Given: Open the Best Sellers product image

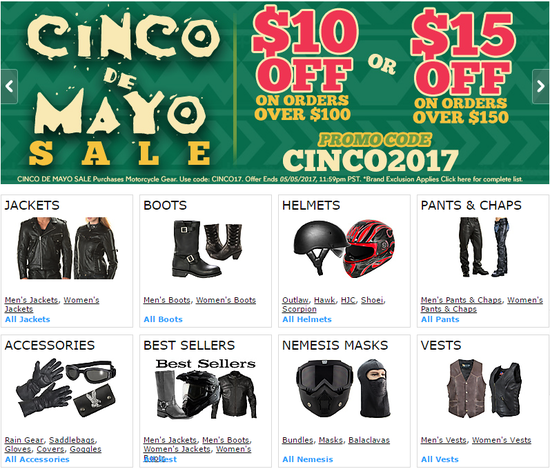Looking at the screenshot, I should click(206, 389).
